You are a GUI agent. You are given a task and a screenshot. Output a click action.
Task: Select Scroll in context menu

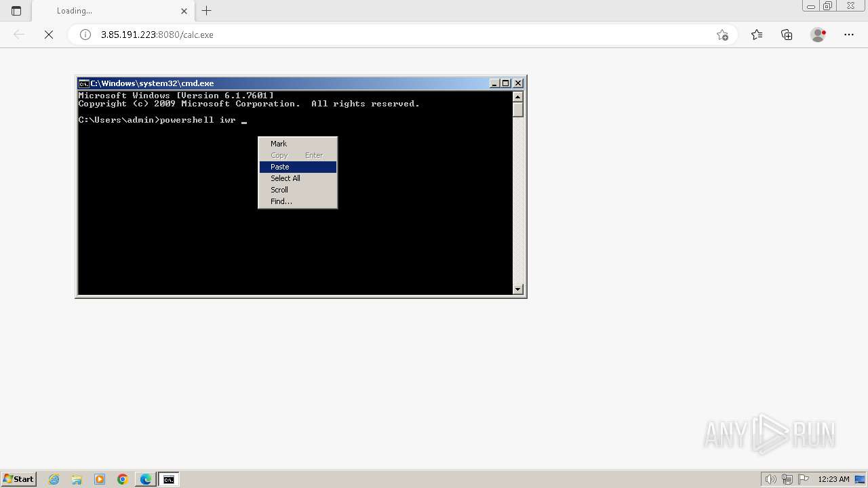298,190
